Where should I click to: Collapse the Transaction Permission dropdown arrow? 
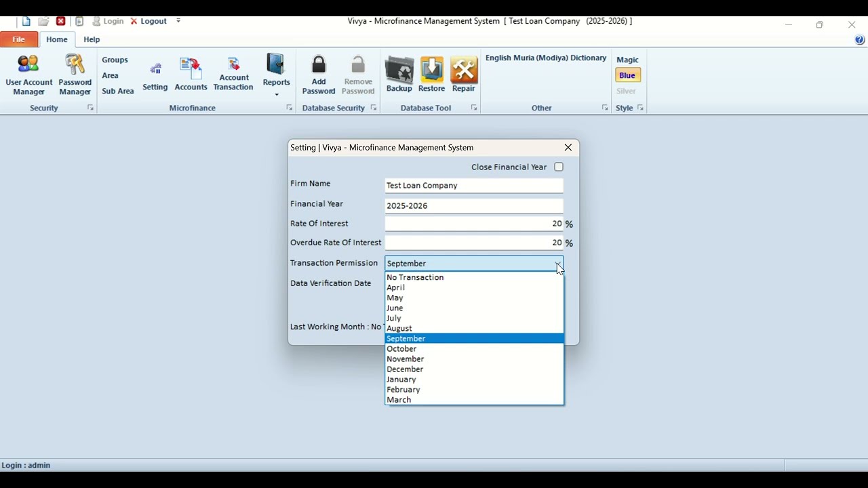coord(557,264)
